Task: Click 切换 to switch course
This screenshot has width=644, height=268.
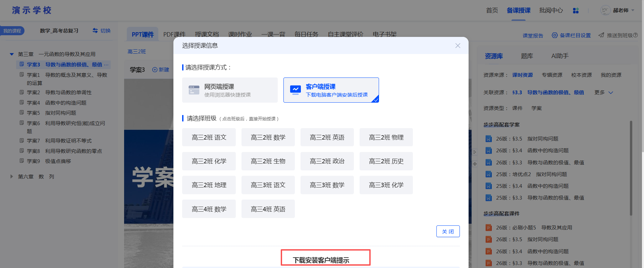Action: (102, 31)
